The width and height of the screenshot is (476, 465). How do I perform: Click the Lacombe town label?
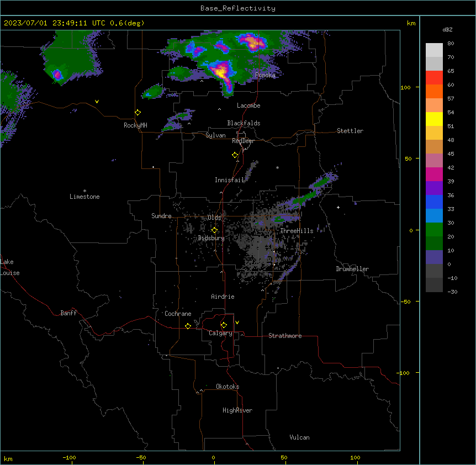tap(248, 105)
